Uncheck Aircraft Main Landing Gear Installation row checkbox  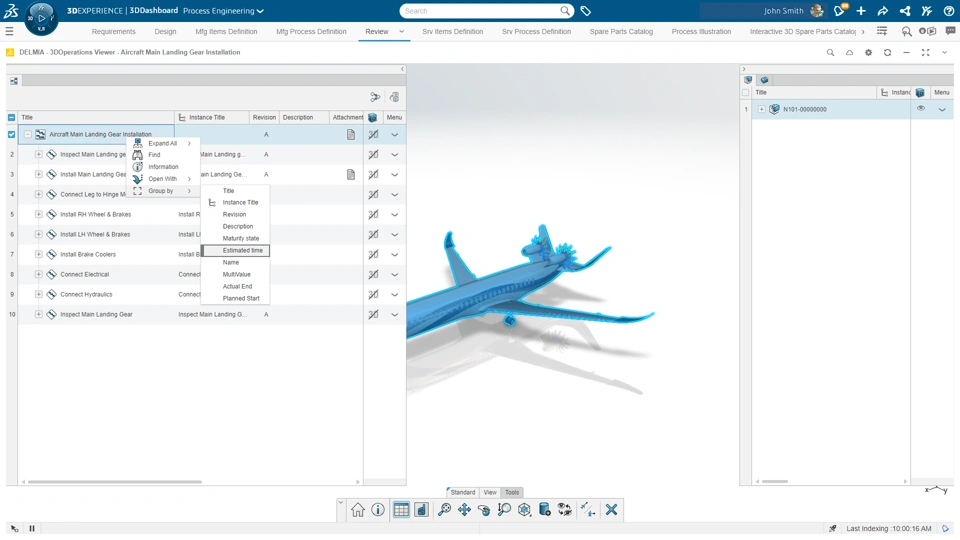12,134
